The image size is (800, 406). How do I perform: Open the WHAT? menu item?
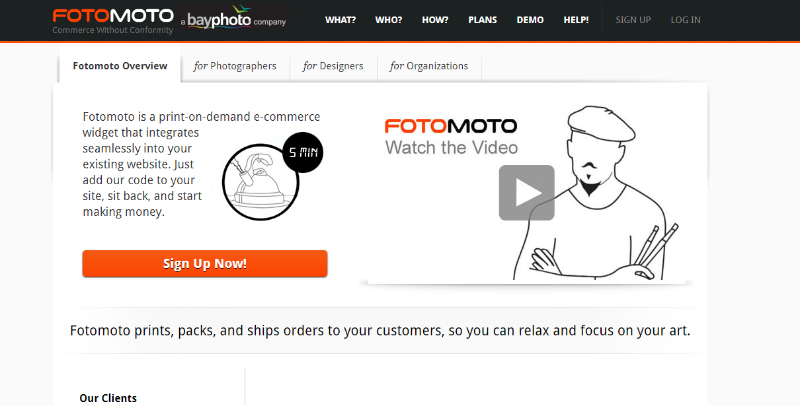point(340,20)
